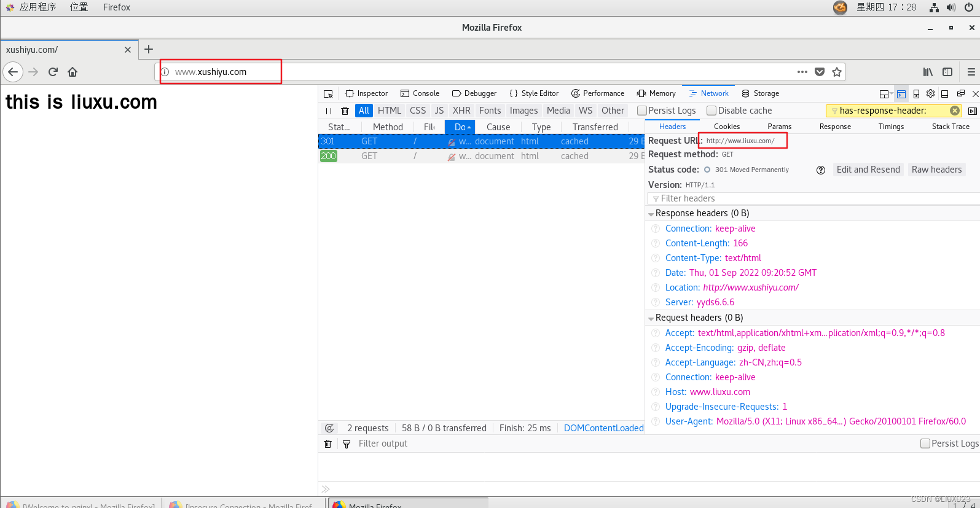Pick an element with the element picker icon
This screenshot has width=980, height=508.
328,93
